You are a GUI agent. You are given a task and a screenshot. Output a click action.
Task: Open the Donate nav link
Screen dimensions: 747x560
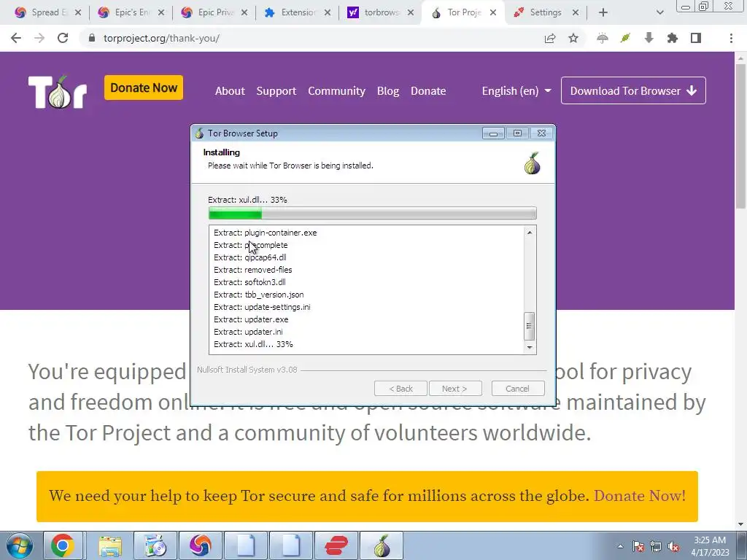coord(428,90)
